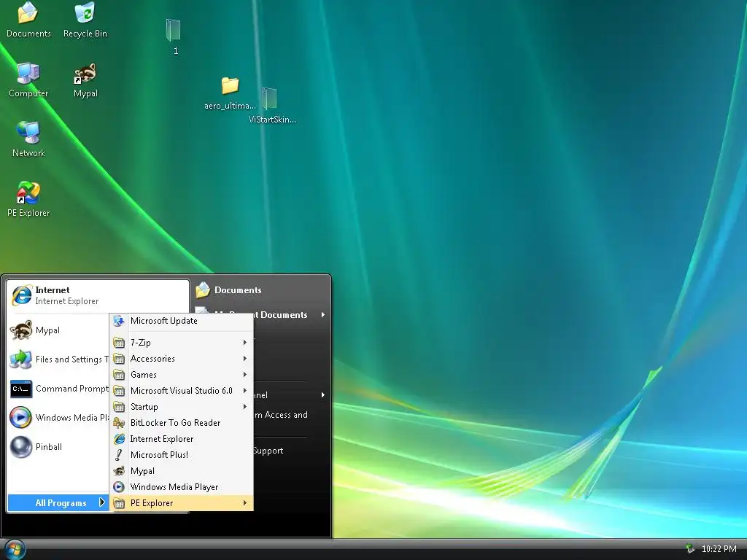747x560 pixels.
Task: Launch Internet Explorer from programs list
Action: pyautogui.click(x=182, y=438)
